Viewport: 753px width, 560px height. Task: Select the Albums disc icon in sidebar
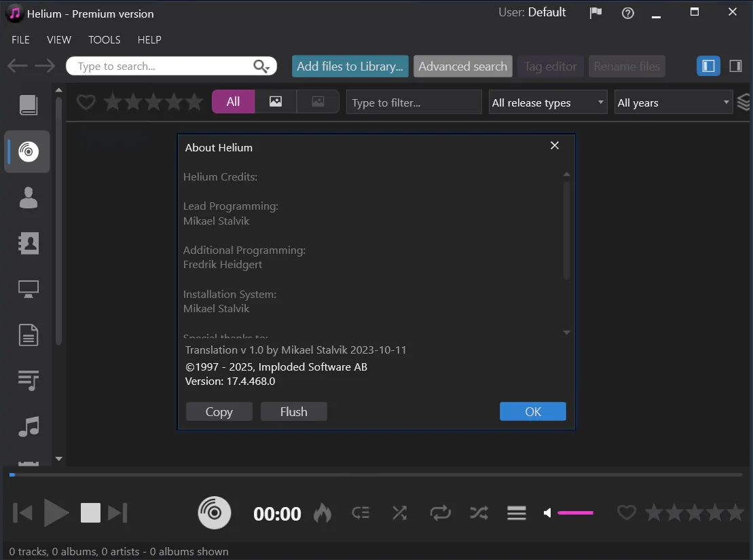(x=29, y=152)
